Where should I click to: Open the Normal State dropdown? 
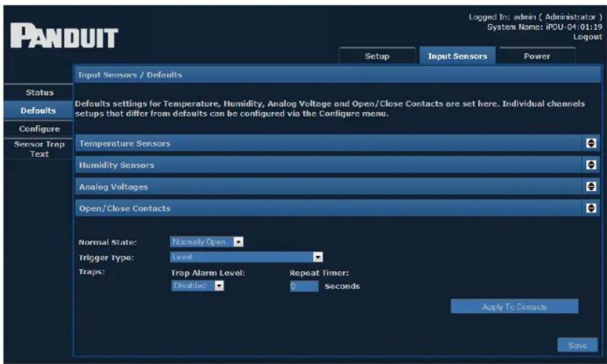pyautogui.click(x=207, y=242)
